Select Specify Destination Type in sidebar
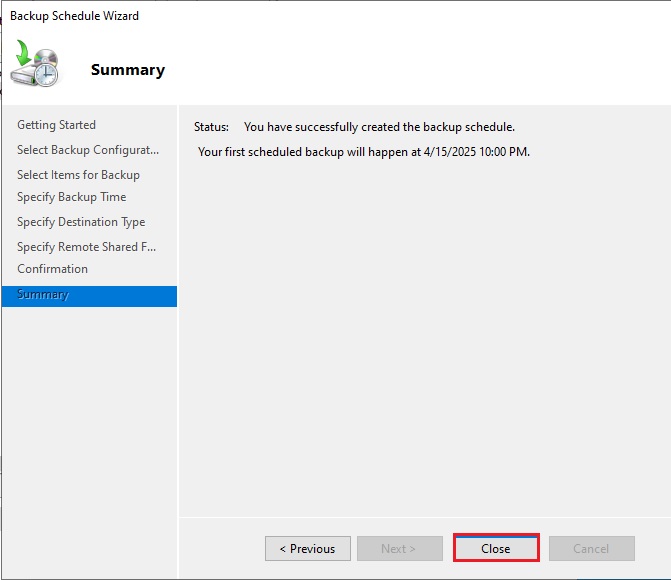671x580 pixels. click(x=80, y=222)
